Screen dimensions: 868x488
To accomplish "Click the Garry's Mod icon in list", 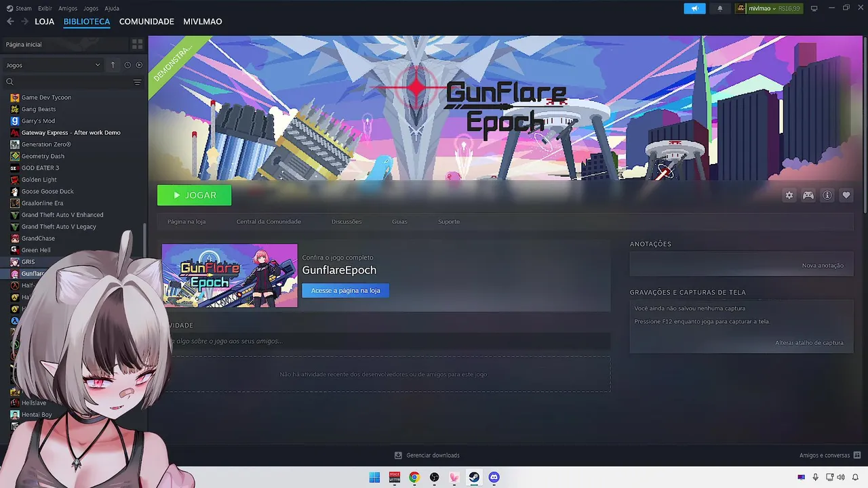I will pyautogui.click(x=15, y=121).
